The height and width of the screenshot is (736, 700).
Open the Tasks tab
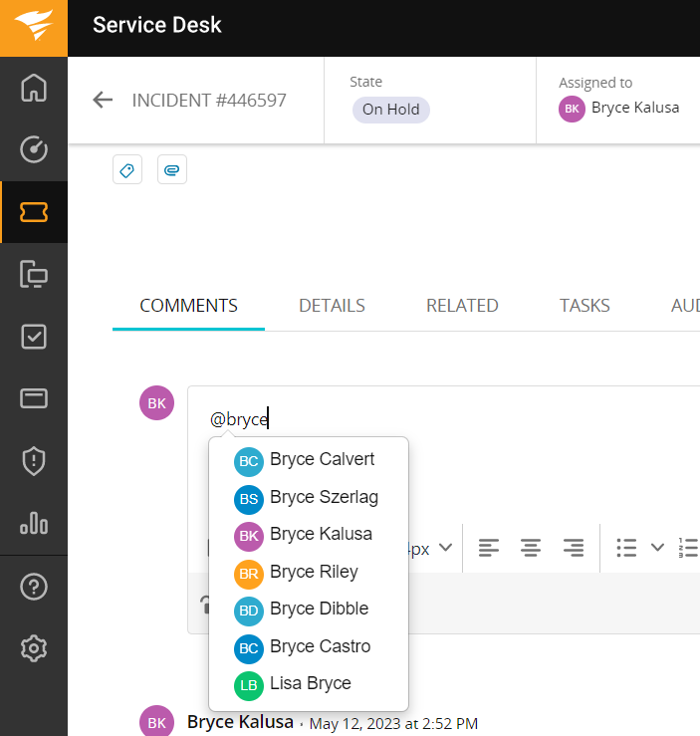[x=584, y=306]
